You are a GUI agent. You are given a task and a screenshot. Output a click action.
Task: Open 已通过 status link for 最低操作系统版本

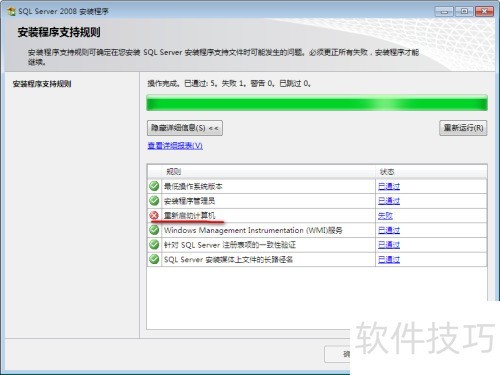tap(389, 186)
